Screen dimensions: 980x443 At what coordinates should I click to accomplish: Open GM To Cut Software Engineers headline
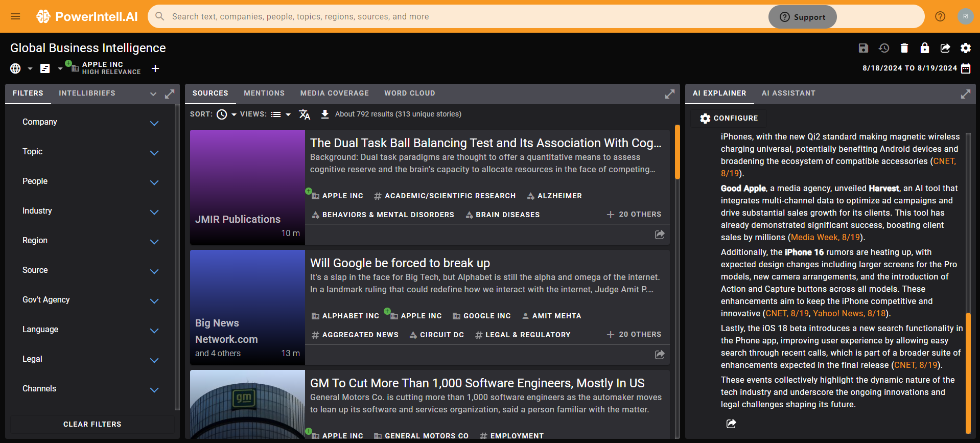pyautogui.click(x=477, y=383)
